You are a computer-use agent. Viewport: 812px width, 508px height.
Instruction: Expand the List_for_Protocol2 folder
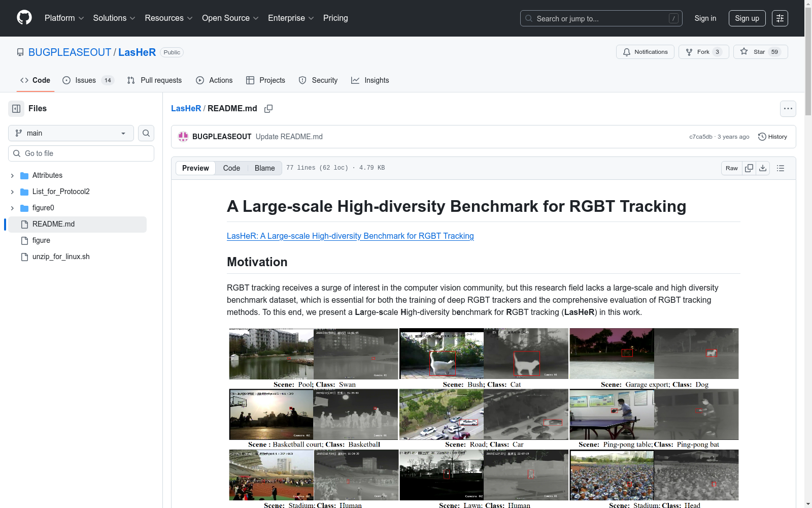click(12, 192)
